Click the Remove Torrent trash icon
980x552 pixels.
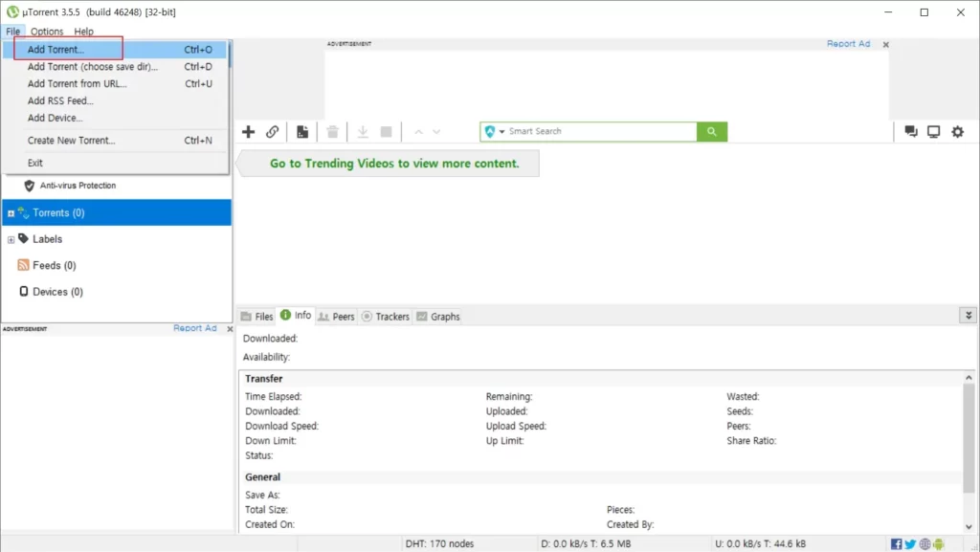332,132
